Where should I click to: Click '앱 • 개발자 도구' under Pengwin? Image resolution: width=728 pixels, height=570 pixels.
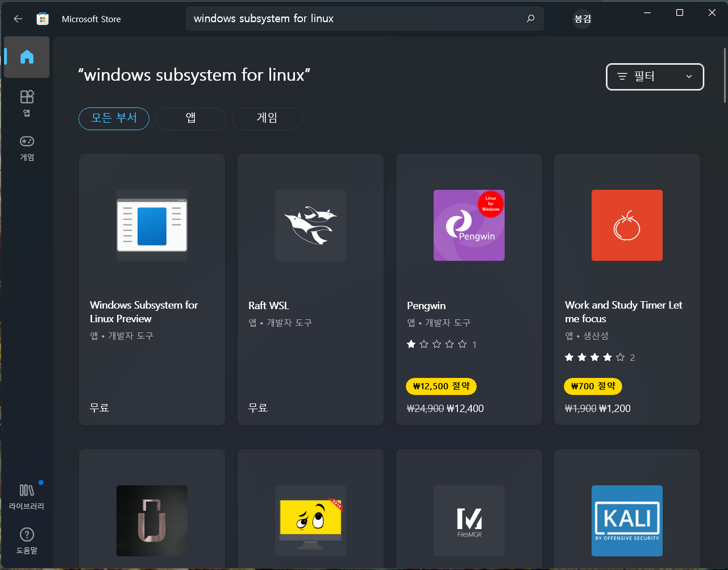tap(439, 323)
